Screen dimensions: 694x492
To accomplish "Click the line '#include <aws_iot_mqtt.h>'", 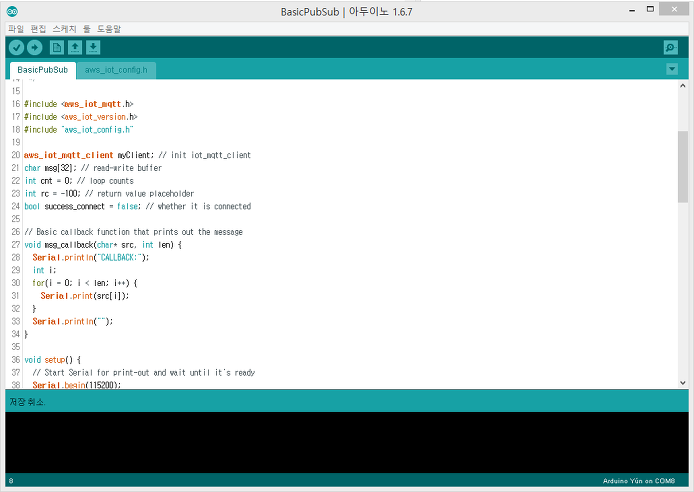I will tap(78, 104).
